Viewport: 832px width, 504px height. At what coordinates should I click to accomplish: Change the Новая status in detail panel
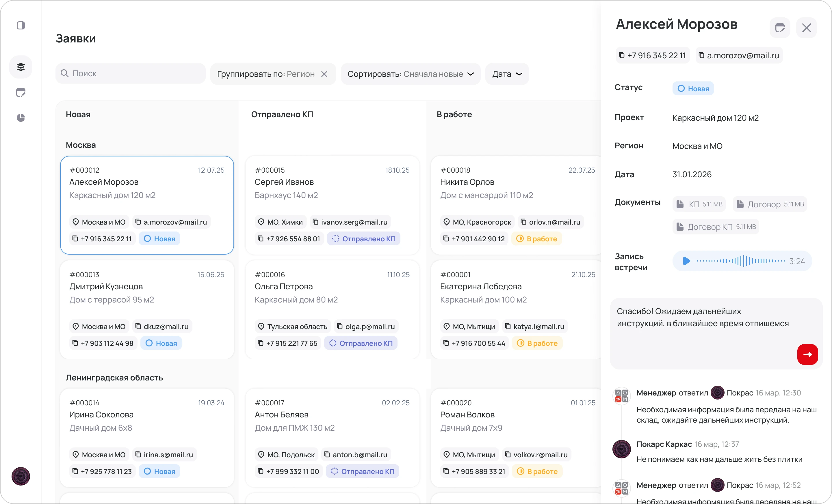(x=693, y=88)
